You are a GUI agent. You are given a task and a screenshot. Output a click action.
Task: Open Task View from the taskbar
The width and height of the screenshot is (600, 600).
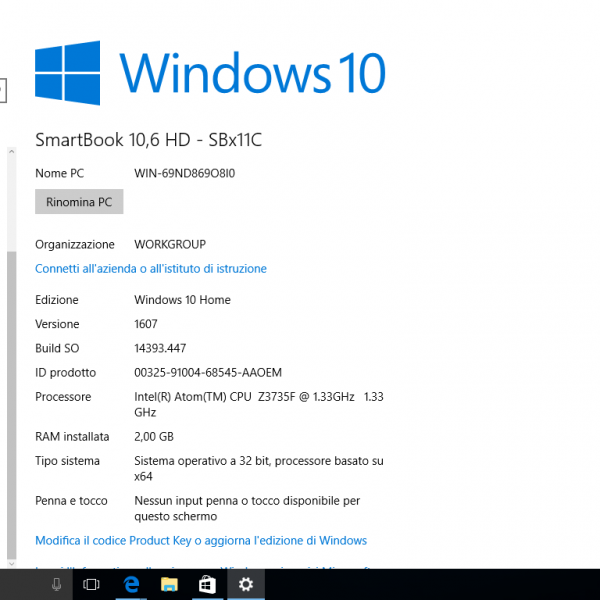coord(91,584)
